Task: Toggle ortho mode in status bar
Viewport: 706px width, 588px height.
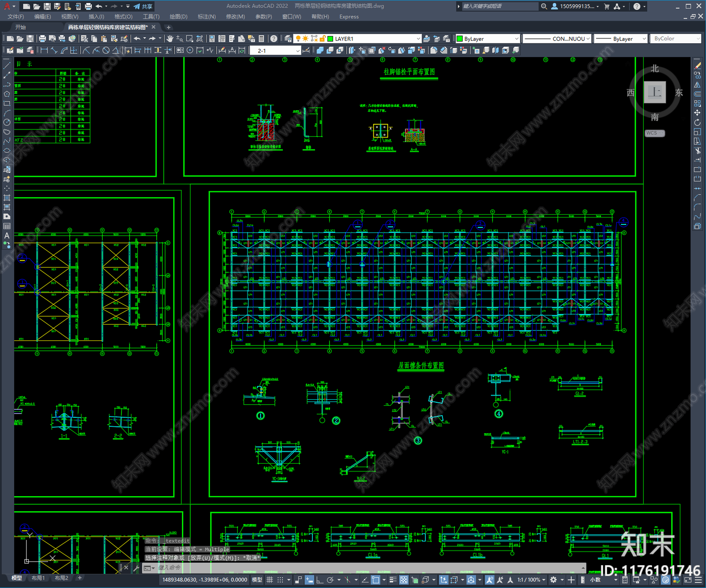Action: [x=319, y=580]
